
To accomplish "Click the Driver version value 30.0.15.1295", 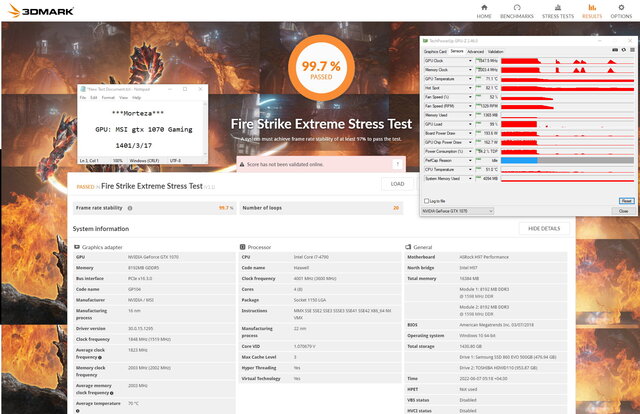I will tap(140, 329).
